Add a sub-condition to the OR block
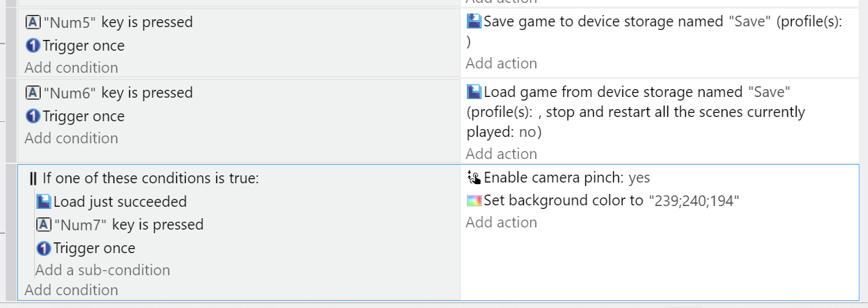 pos(103,270)
